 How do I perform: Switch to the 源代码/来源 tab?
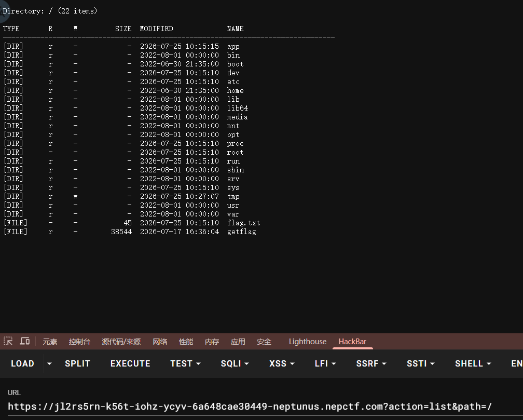click(121, 342)
